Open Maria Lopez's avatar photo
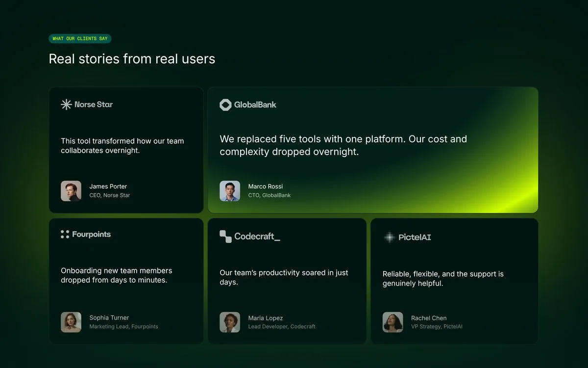This screenshot has height=368, width=588. click(230, 322)
